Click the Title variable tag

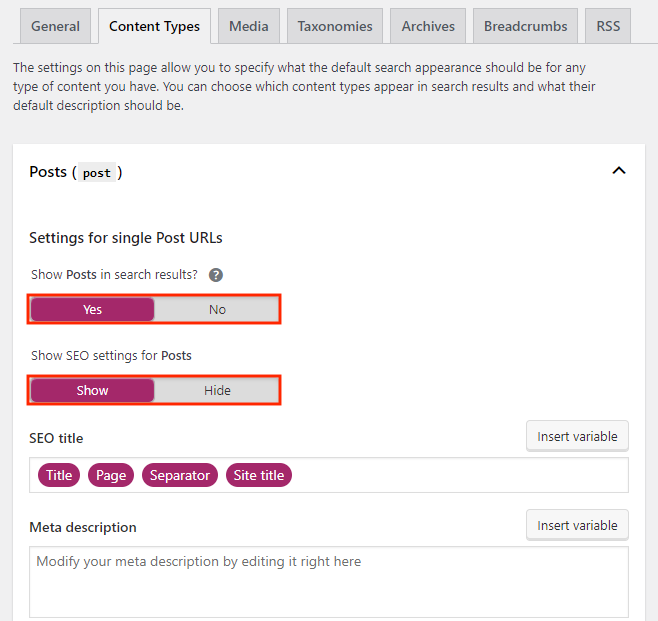tap(59, 475)
